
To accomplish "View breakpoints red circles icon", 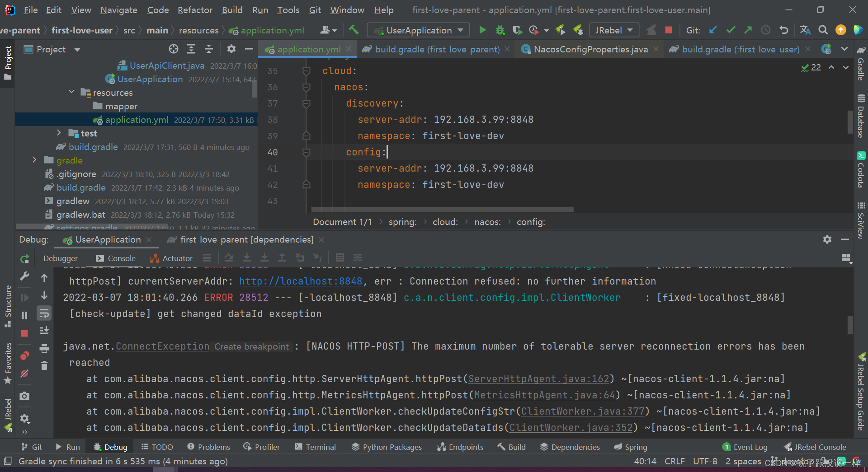I will pos(24,356).
